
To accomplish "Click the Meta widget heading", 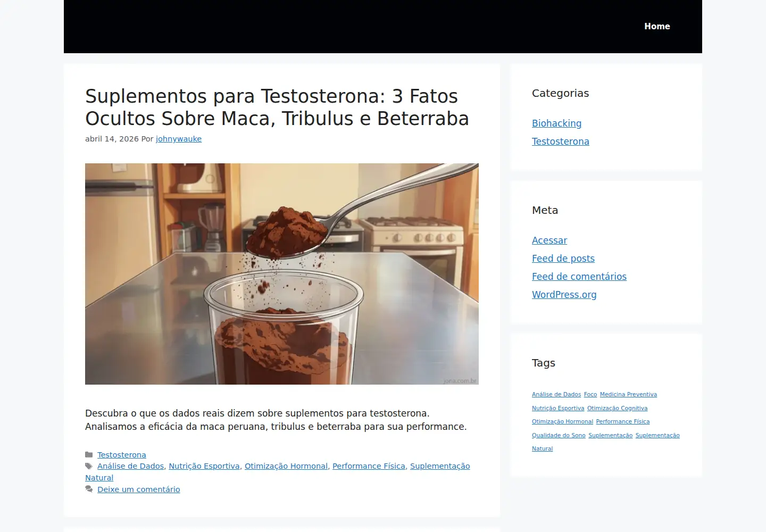I will coord(545,210).
